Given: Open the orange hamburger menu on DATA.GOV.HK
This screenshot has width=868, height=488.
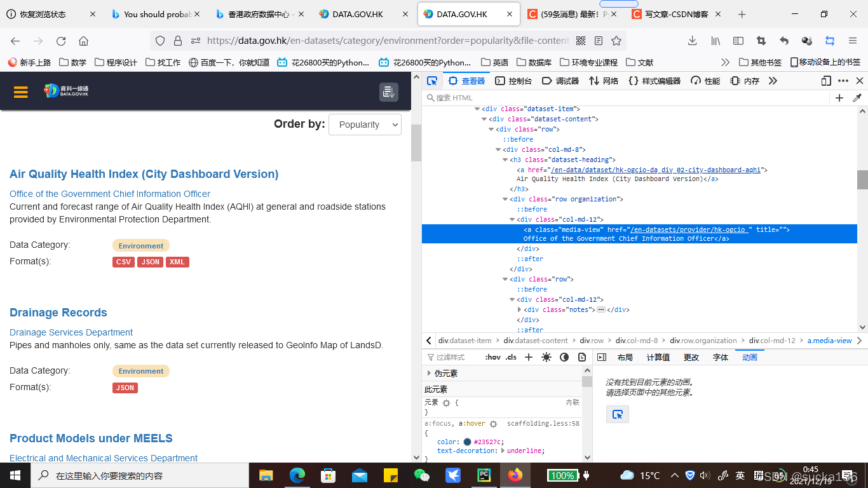Looking at the screenshot, I should click(21, 91).
